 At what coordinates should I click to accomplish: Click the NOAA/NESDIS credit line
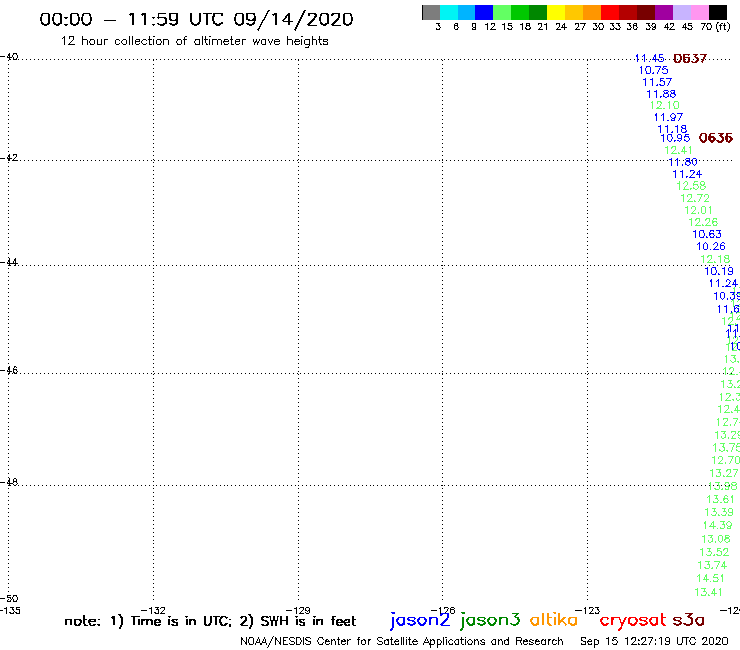pos(402,642)
